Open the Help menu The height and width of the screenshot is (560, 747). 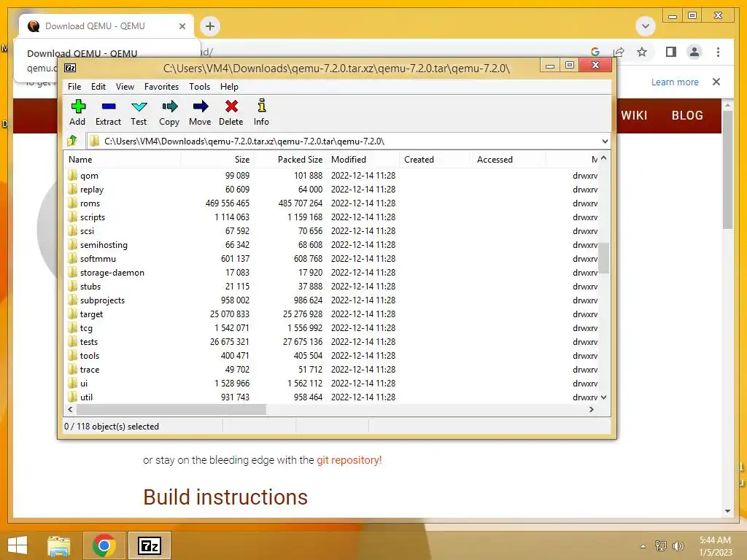point(229,87)
